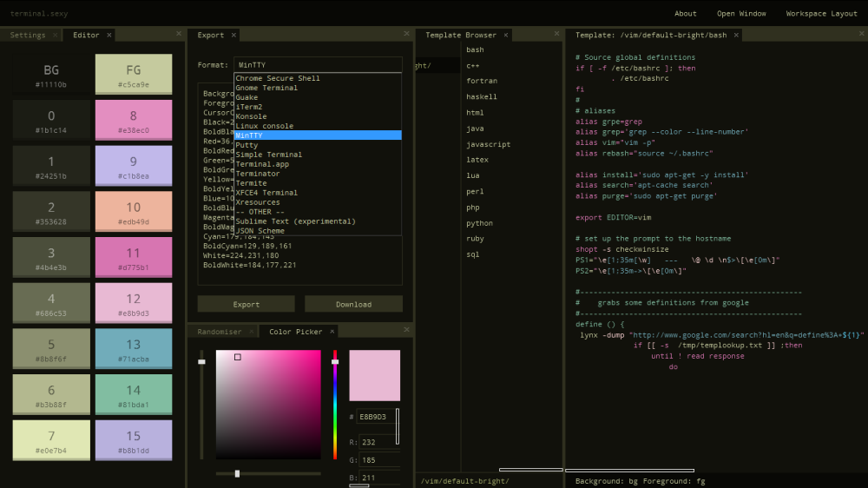Select color swatch 15 #b8b1dd

134,440
